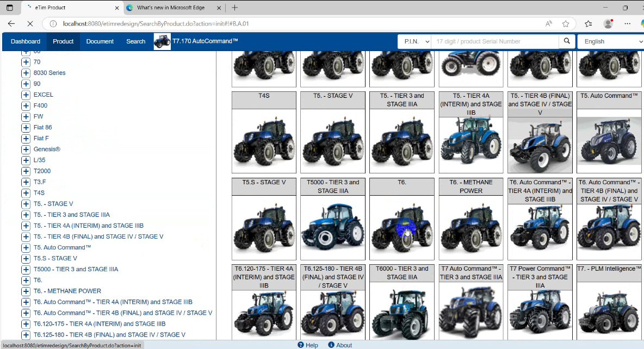The height and width of the screenshot is (349, 644).
Task: Click the search magnifier button
Action: click(x=567, y=41)
